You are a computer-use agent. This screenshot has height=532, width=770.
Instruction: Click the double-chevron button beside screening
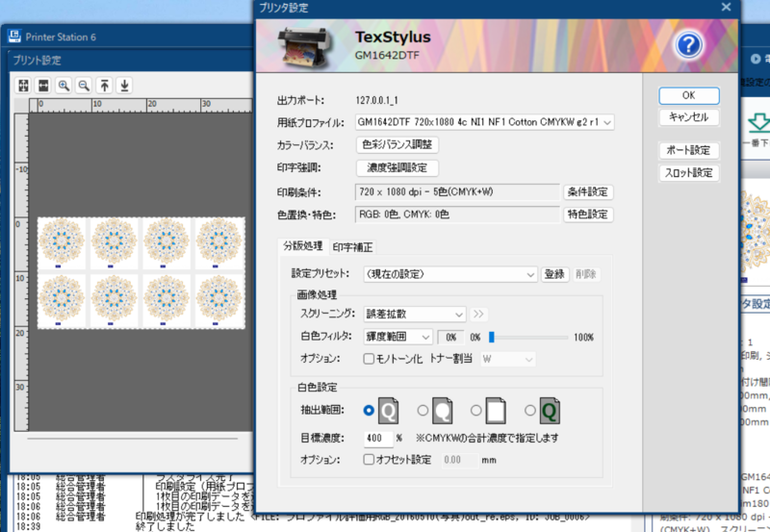click(x=478, y=314)
